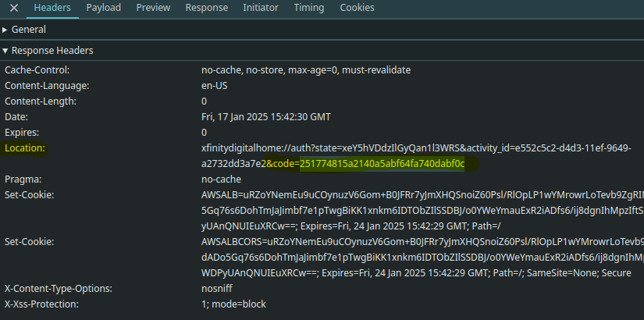The image size is (644, 320).
Task: Select the X-Content-Type-Options header name
Action: coord(58,289)
